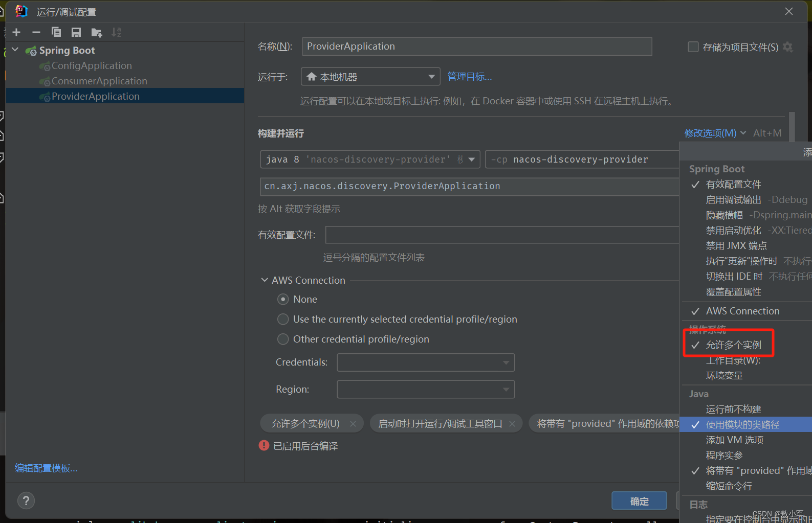Remove the 启动时打开运行/调试工具窗口 chip
The image size is (812, 523).
(512, 424)
